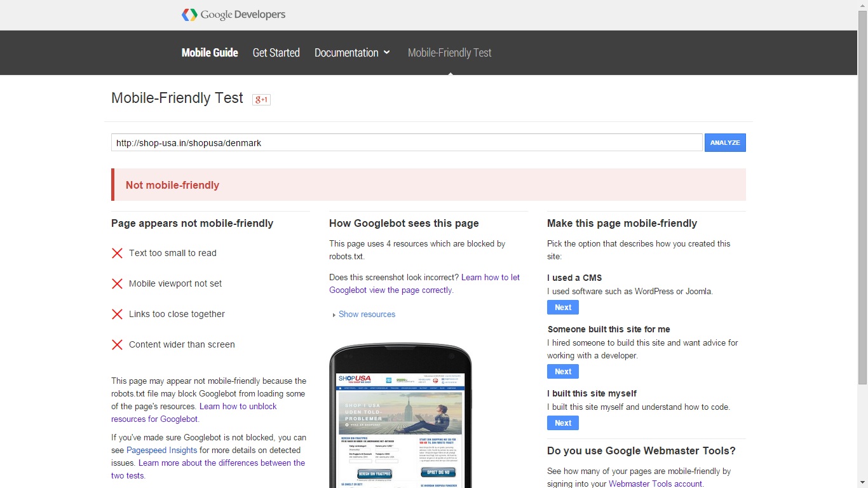This screenshot has width=868, height=488.
Task: Open Learn how to let Googlebot view link
Action: (424, 284)
